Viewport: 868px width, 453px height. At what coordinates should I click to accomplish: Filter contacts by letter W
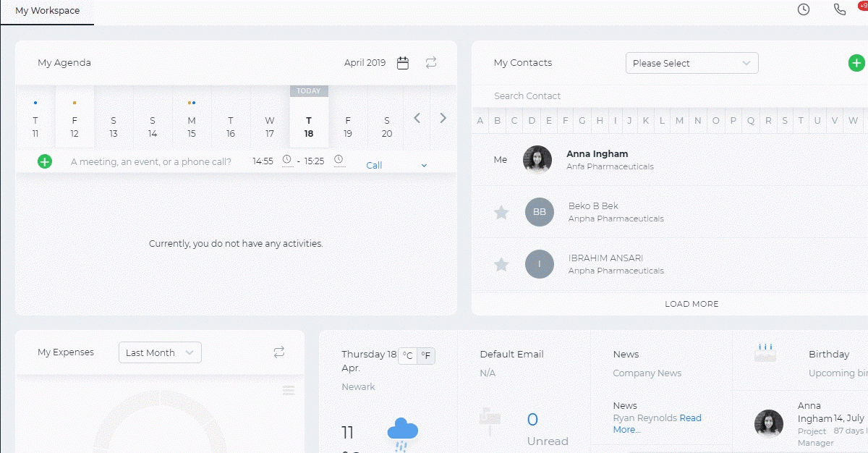[853, 121]
